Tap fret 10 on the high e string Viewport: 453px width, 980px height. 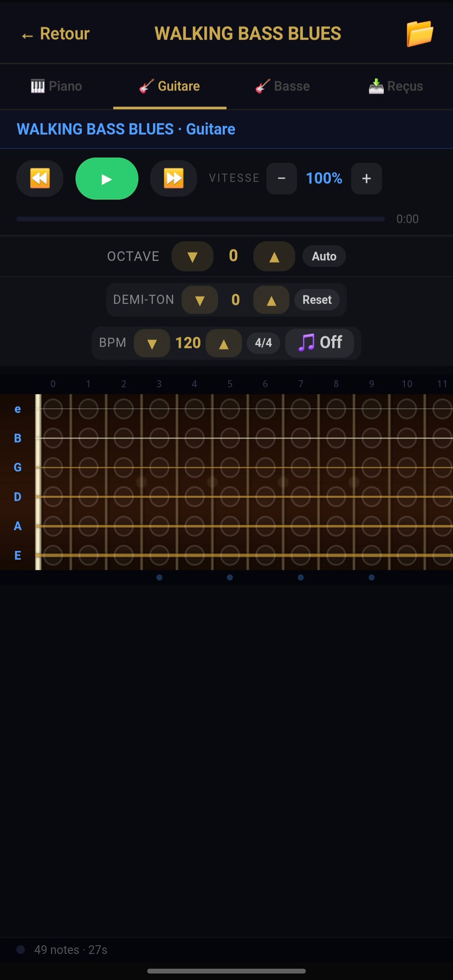pyautogui.click(x=406, y=409)
